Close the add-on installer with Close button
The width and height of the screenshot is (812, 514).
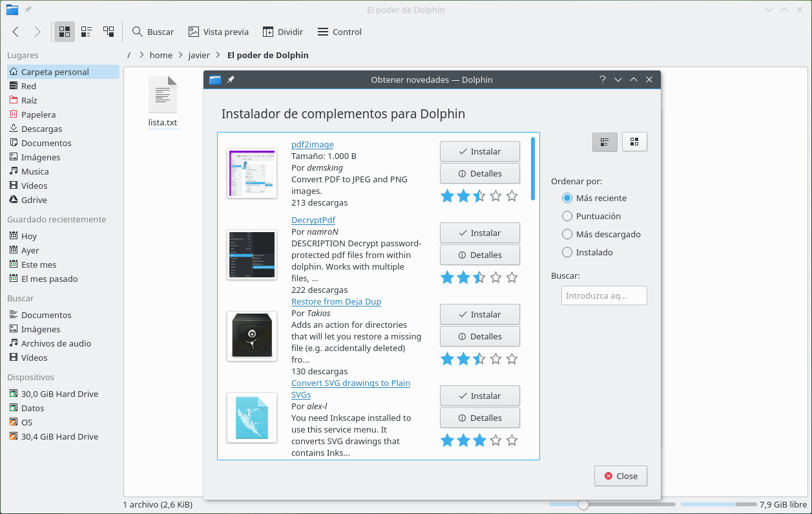point(621,476)
